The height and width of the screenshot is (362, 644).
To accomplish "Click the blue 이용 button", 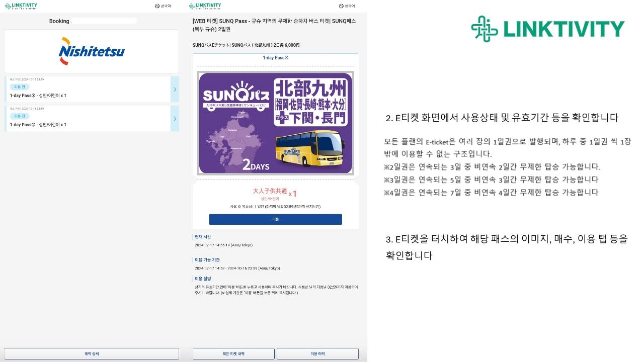I will 275,219.
